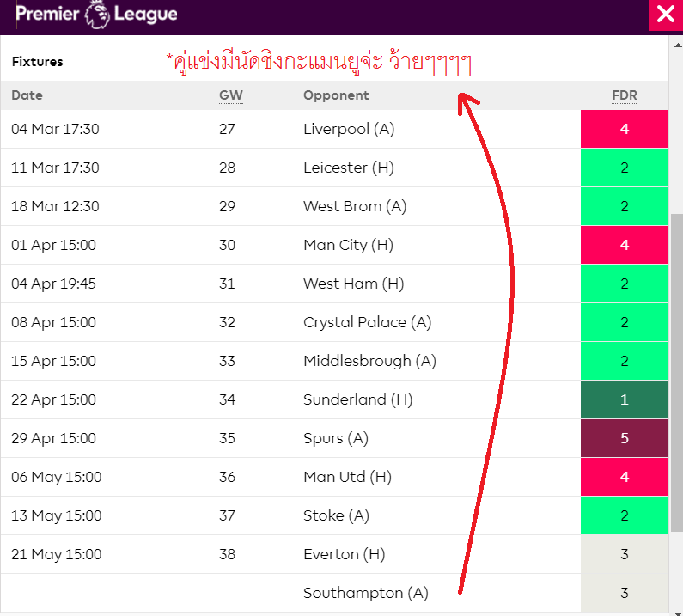Select the Liverpool (A) fixture row

click(349, 129)
